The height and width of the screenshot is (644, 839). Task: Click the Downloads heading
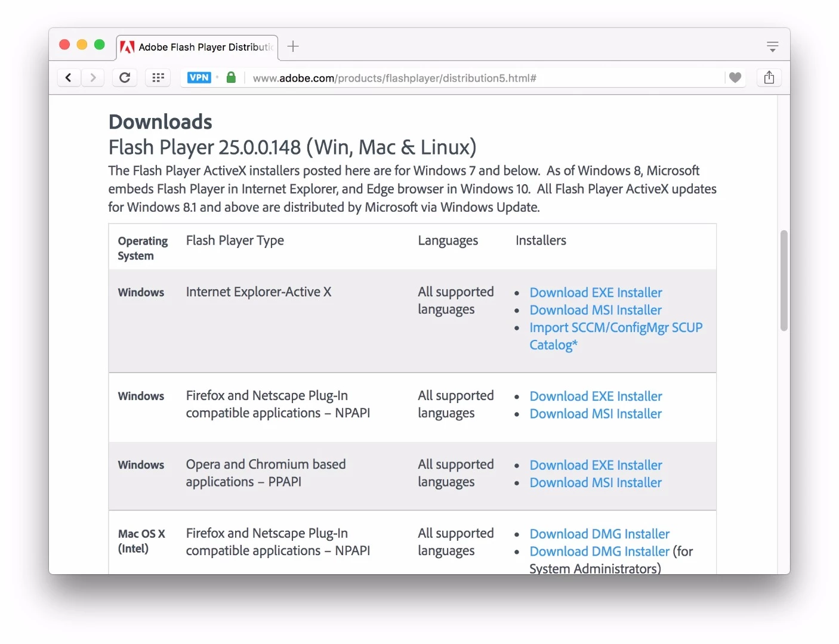click(160, 122)
